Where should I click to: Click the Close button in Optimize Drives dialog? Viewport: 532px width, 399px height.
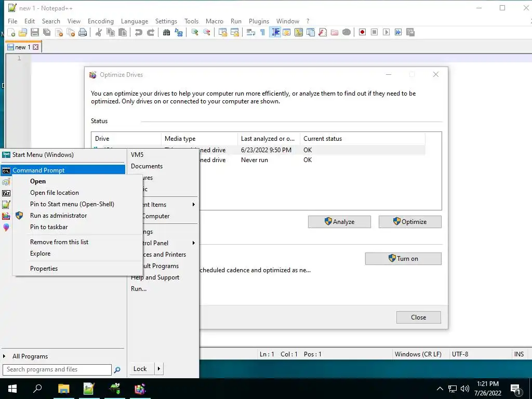pyautogui.click(x=419, y=317)
